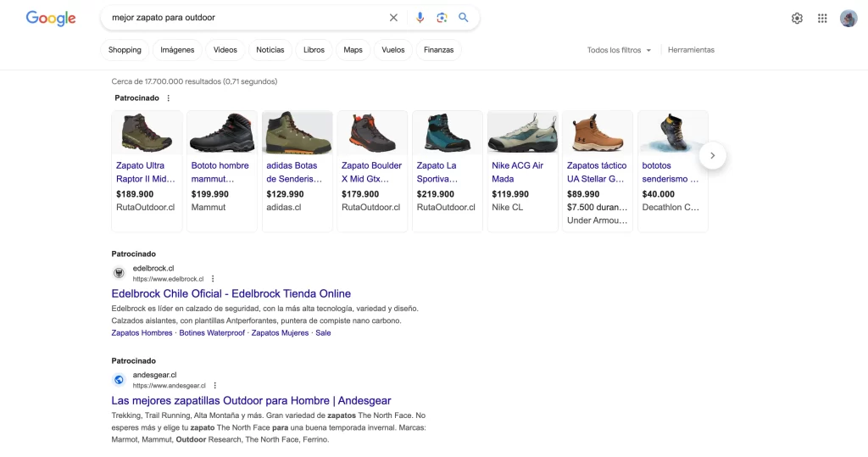Open Zapato Boulder X Mid Gtx image

tap(372, 133)
